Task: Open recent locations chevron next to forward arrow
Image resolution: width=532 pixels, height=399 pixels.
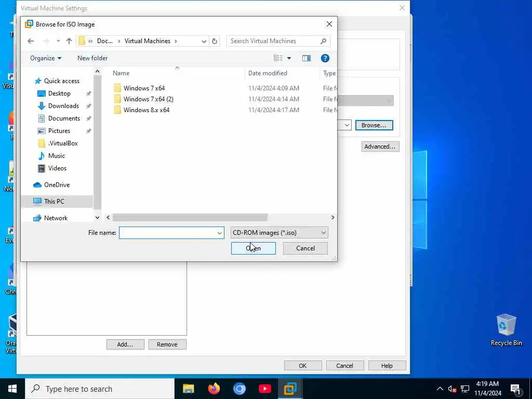Action: click(58, 41)
